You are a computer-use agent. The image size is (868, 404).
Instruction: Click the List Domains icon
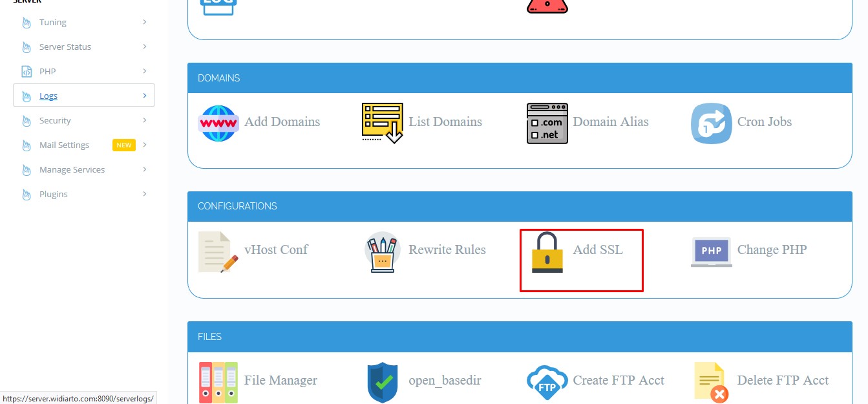381,123
